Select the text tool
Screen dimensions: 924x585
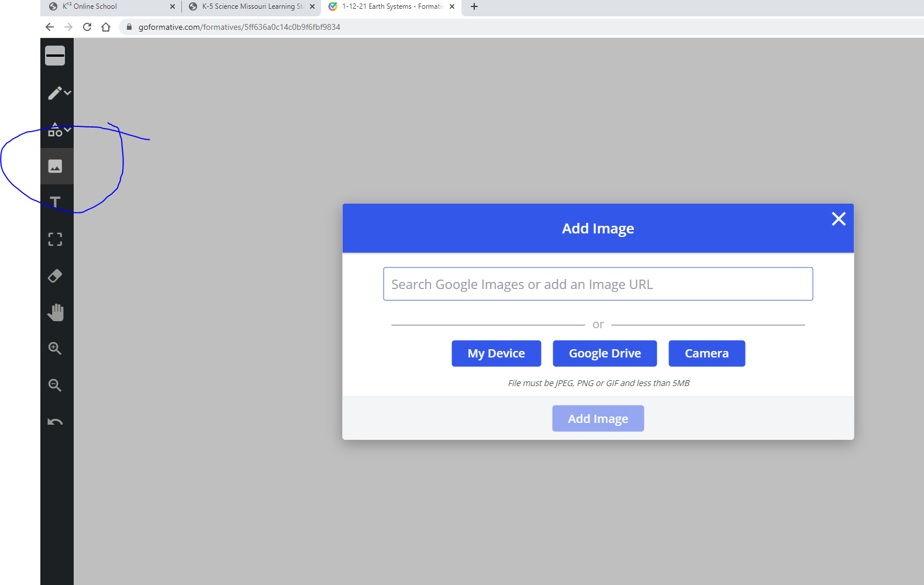pos(55,202)
